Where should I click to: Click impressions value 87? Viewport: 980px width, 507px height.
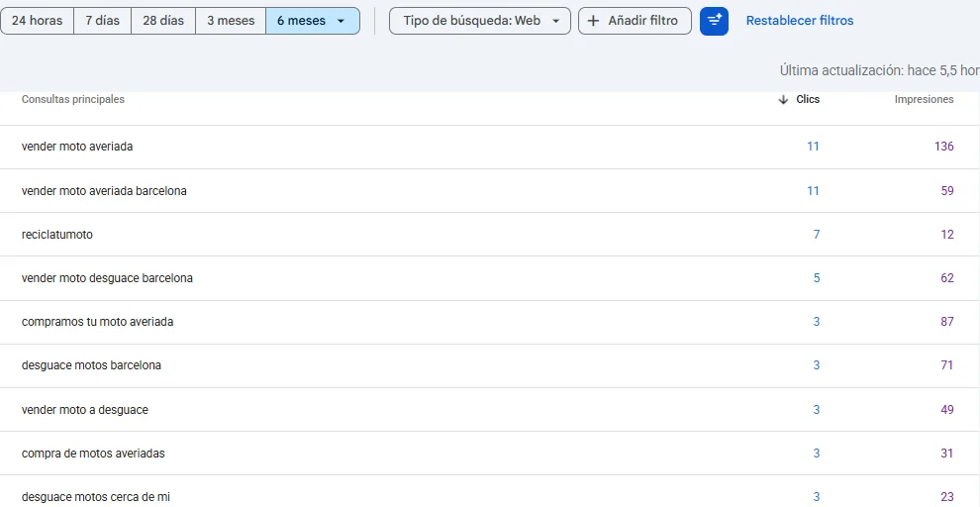pos(947,322)
